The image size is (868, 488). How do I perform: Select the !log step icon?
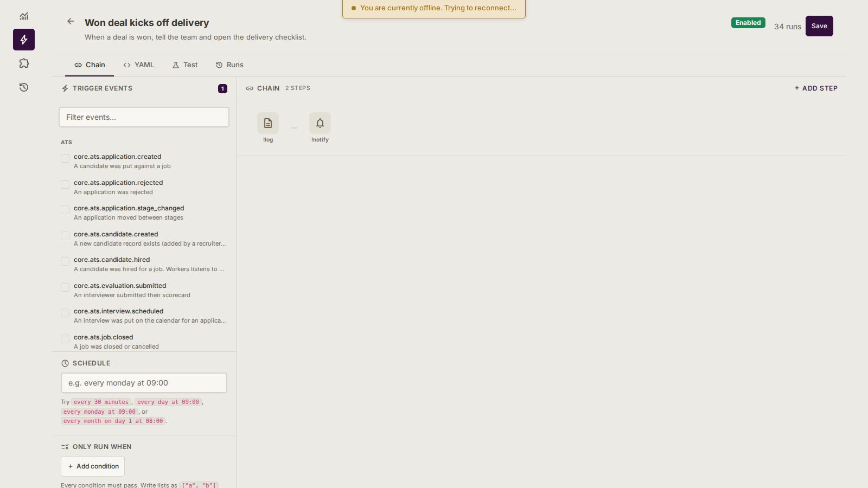tap(268, 123)
